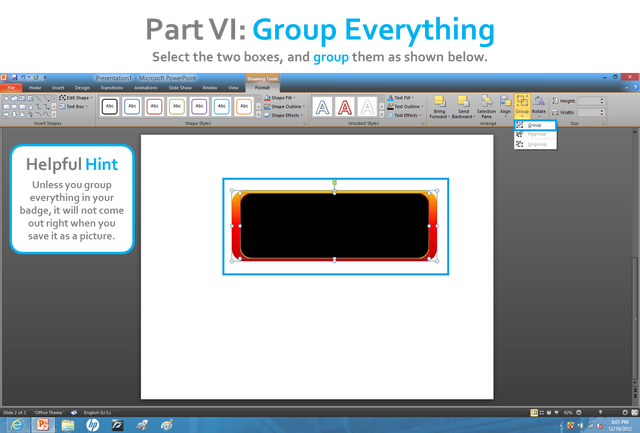
Task: Open the Shape Styles dialog launcher
Action: 304,123
